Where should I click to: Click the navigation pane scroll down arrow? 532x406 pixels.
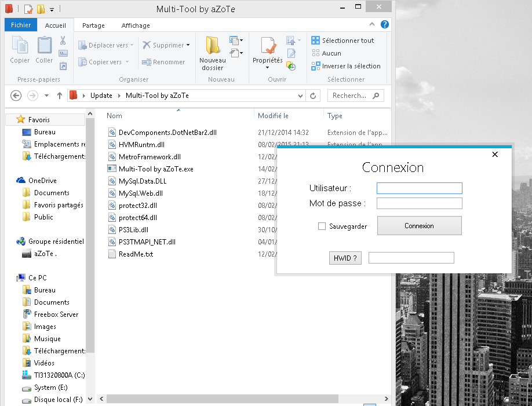click(90, 399)
